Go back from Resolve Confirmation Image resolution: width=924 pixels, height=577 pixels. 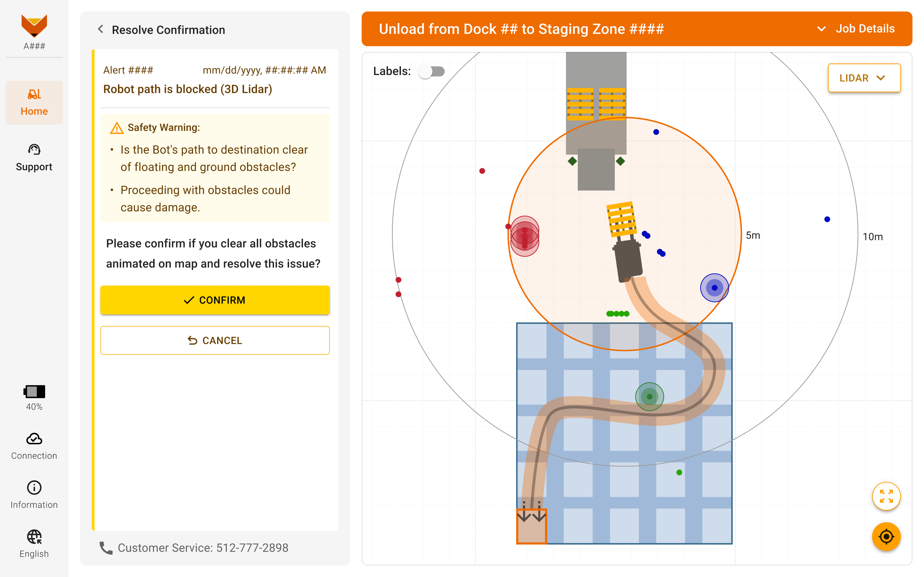100,29
